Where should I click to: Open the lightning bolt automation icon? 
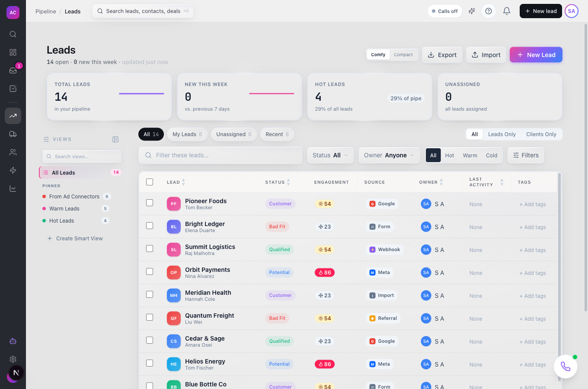point(13,170)
